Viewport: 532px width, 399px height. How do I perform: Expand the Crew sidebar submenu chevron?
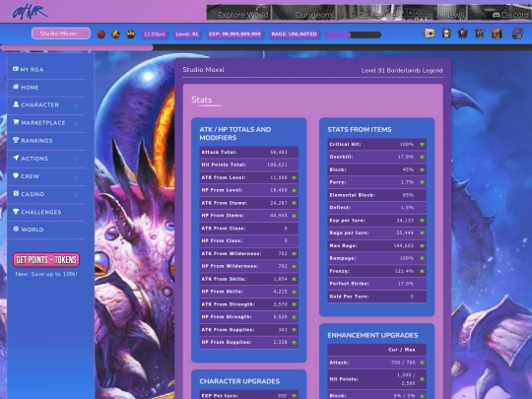click(76, 176)
